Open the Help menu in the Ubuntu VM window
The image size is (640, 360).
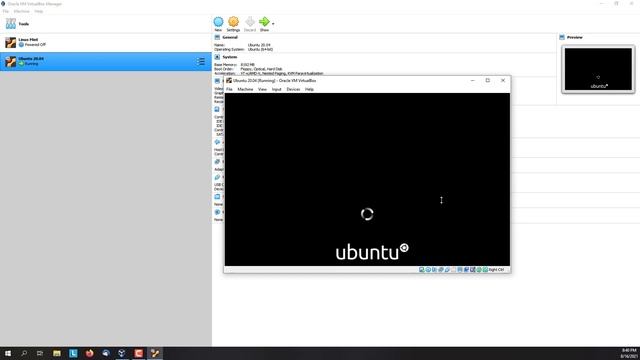click(309, 89)
